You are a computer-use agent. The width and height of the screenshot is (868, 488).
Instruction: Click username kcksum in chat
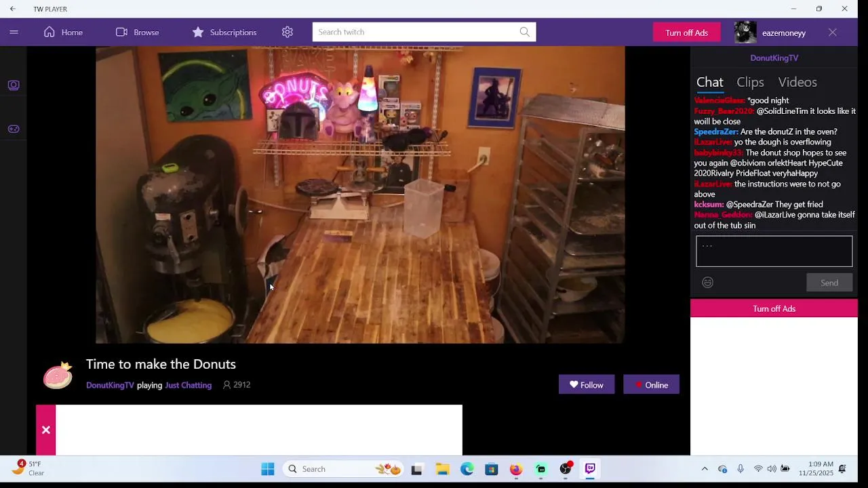(709, 204)
